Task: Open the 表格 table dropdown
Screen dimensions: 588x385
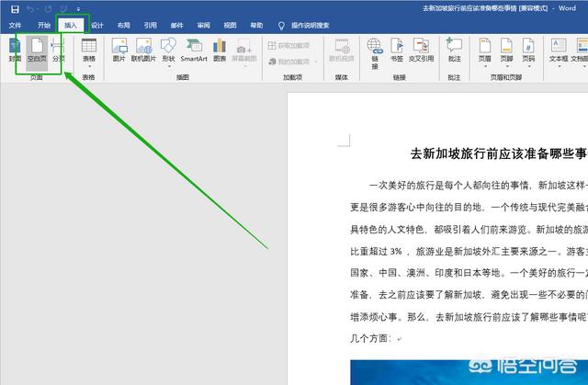Action: coord(89,52)
